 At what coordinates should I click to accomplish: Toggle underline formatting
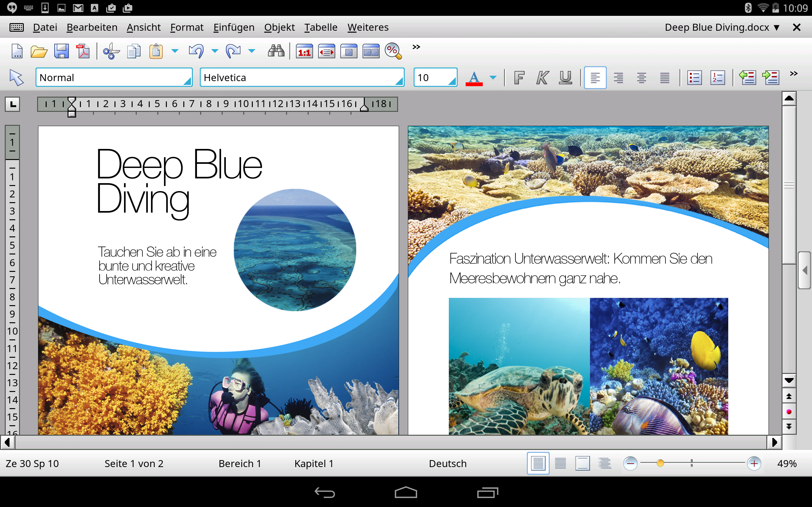pos(565,77)
